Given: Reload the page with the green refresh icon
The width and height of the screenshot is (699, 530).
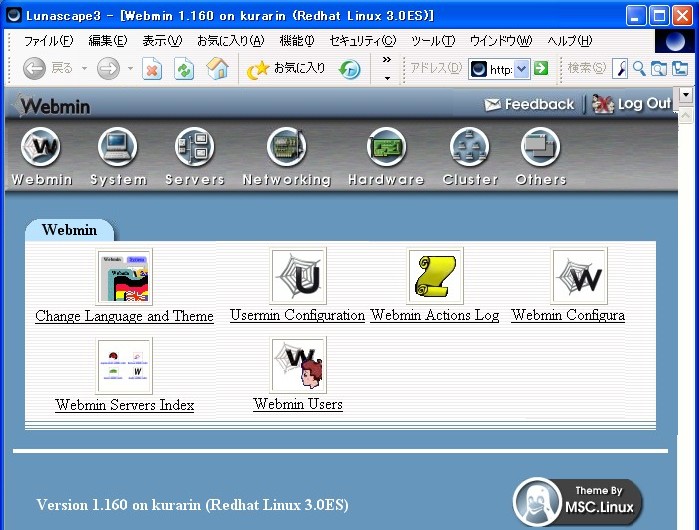Looking at the screenshot, I should (184, 69).
